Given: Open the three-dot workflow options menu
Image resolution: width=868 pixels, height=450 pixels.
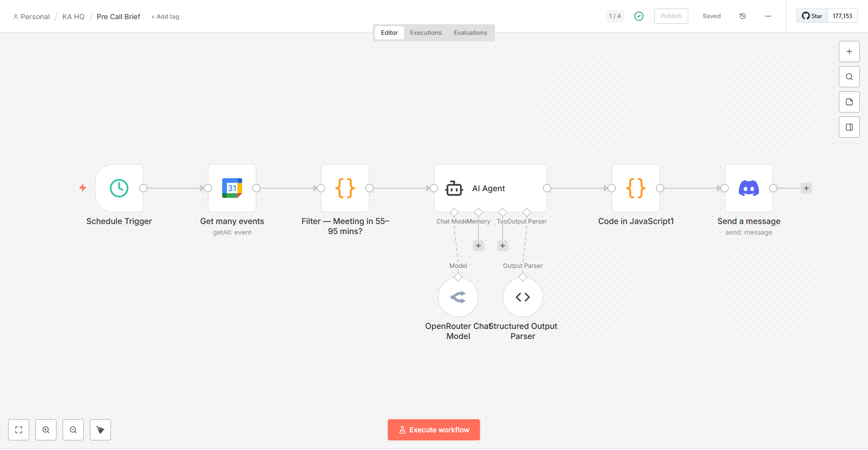Looking at the screenshot, I should pyautogui.click(x=768, y=16).
